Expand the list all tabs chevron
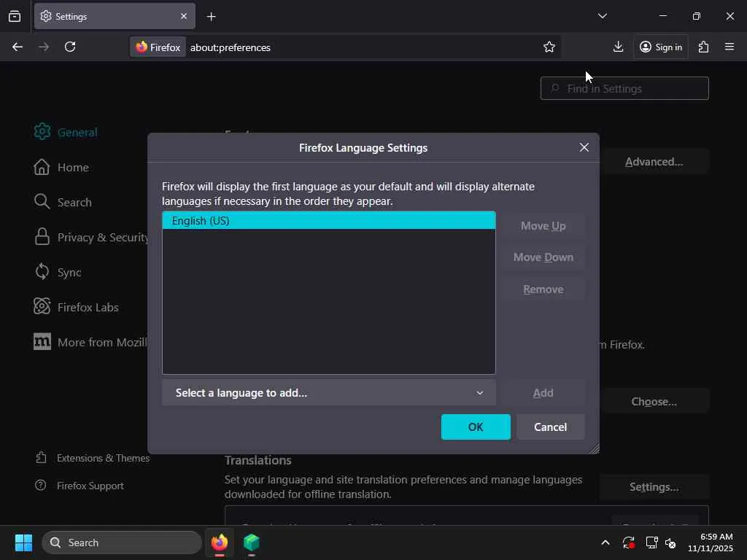 (602, 16)
